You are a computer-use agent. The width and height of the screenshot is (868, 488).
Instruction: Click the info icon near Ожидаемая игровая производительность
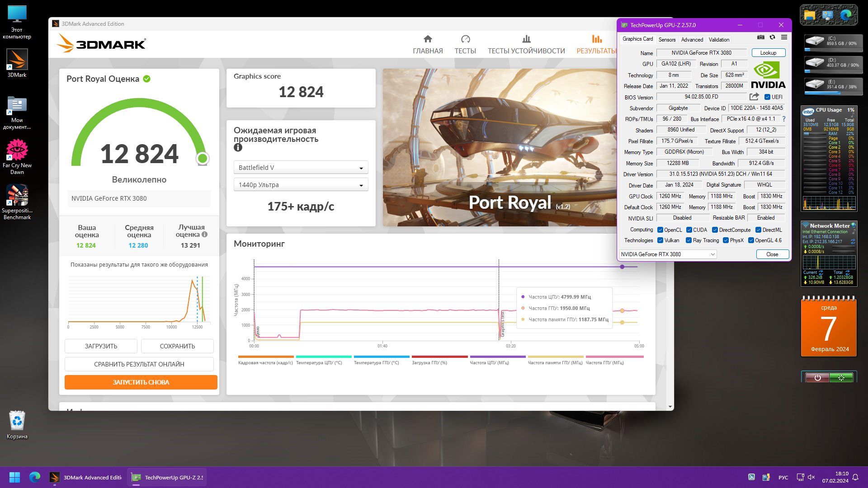coord(238,147)
